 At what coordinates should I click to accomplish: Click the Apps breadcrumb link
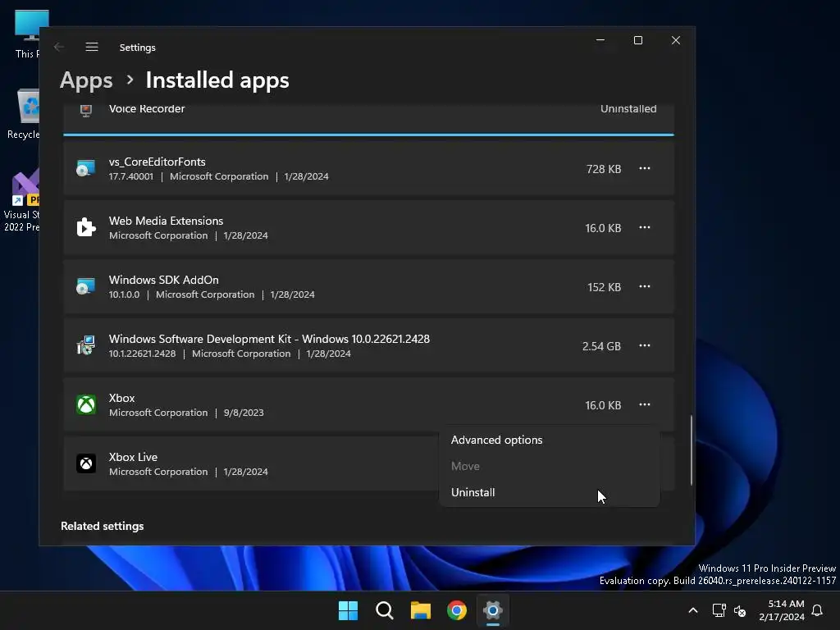click(x=86, y=80)
